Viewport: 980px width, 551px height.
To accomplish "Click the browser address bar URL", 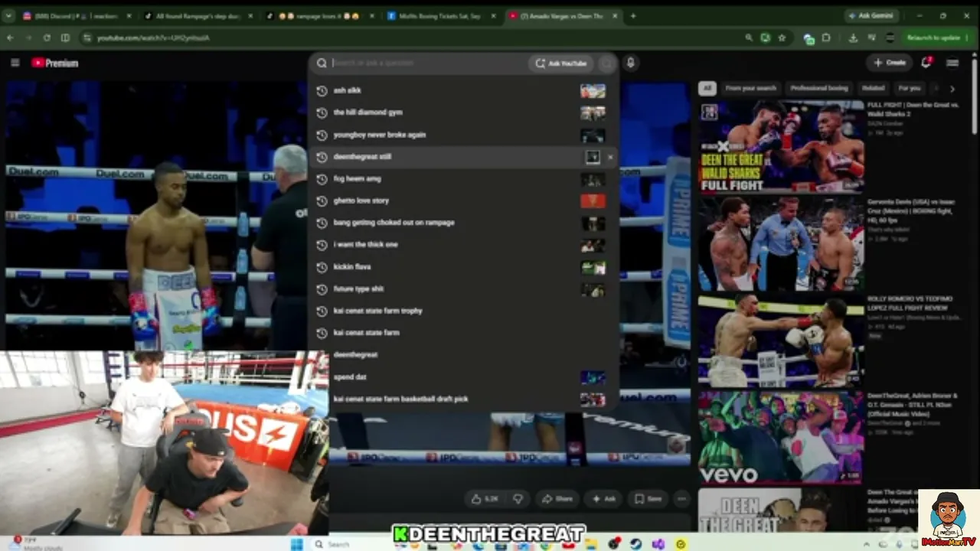I will 153,37.
